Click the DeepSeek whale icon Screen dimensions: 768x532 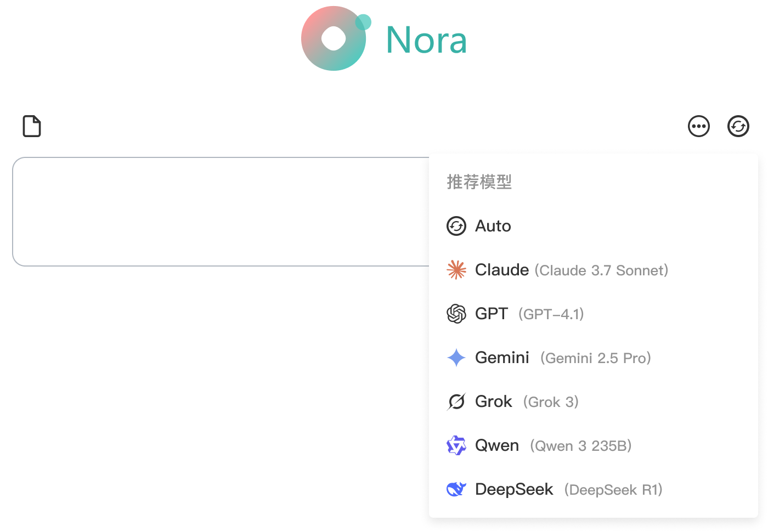pos(456,489)
